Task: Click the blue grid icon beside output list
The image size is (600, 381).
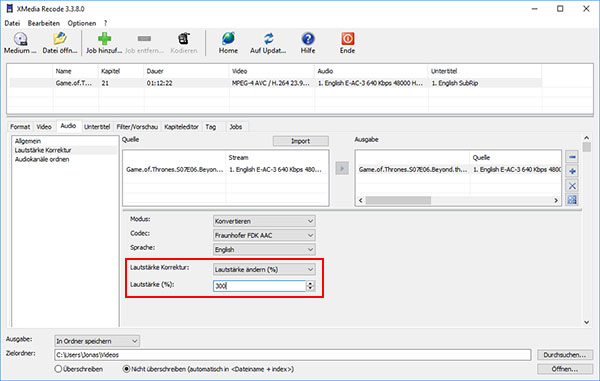Action: [572, 200]
